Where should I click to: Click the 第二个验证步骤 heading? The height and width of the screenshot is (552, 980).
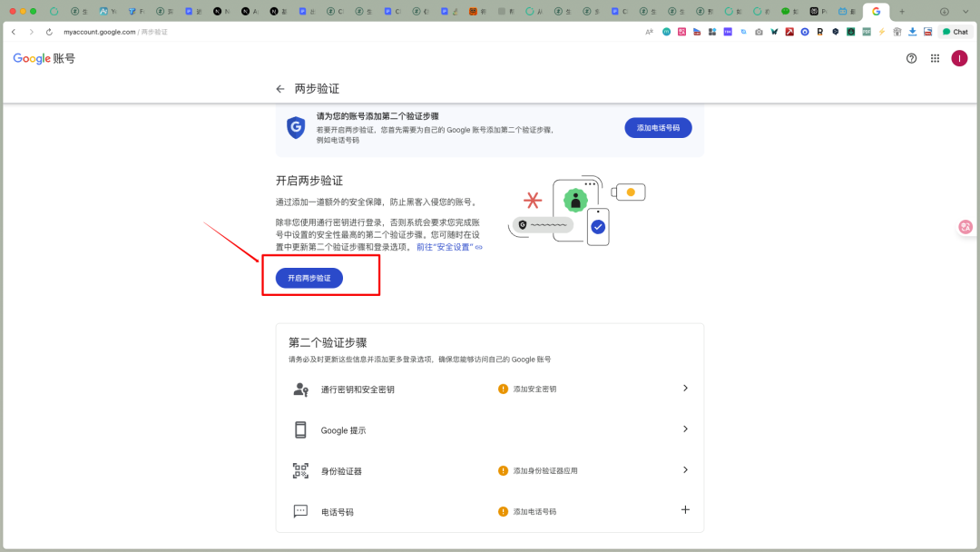[328, 342]
